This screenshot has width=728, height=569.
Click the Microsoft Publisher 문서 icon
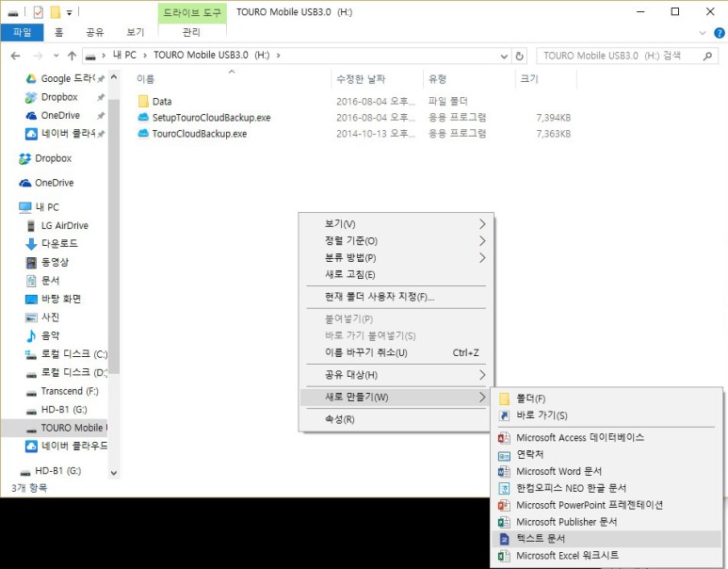tap(504, 522)
